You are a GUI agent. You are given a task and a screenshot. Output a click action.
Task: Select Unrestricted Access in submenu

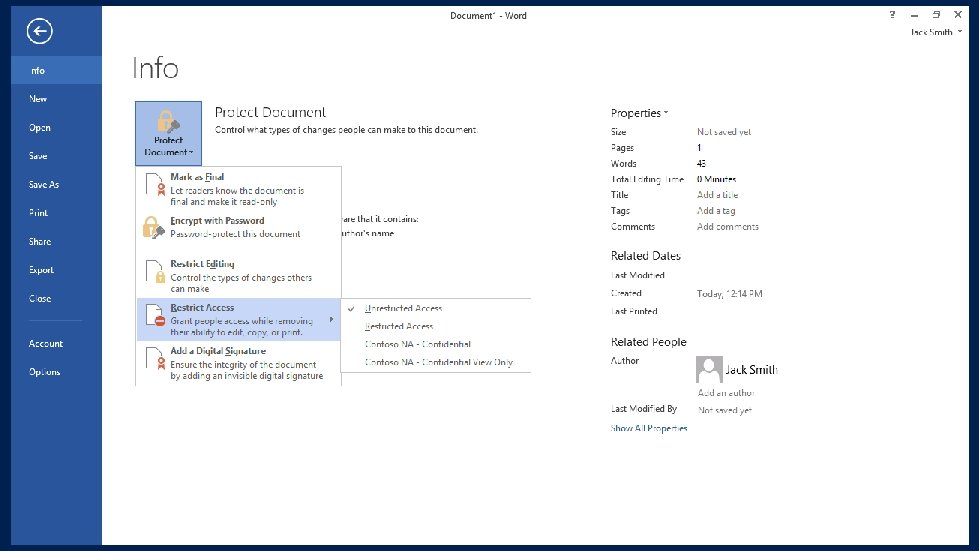click(x=436, y=308)
